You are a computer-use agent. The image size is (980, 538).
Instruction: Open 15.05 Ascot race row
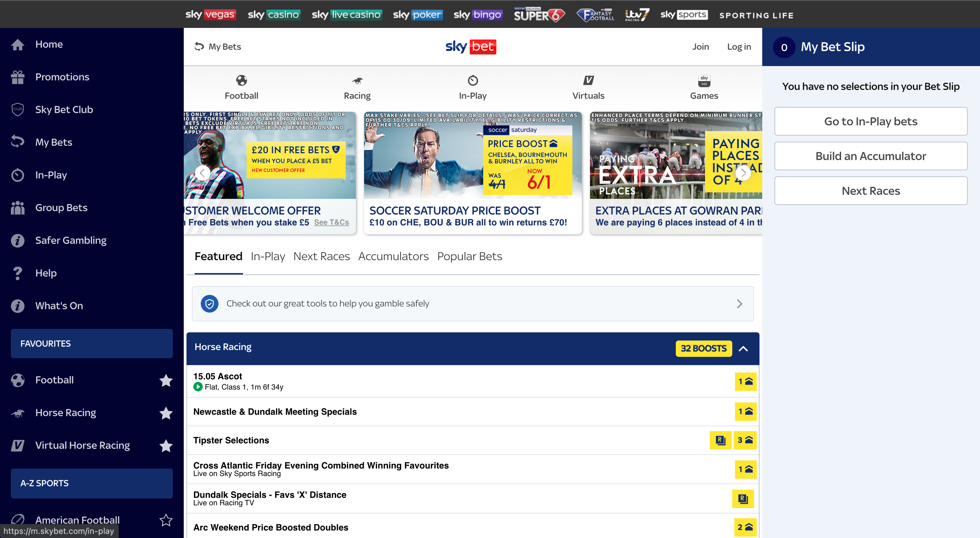click(473, 382)
